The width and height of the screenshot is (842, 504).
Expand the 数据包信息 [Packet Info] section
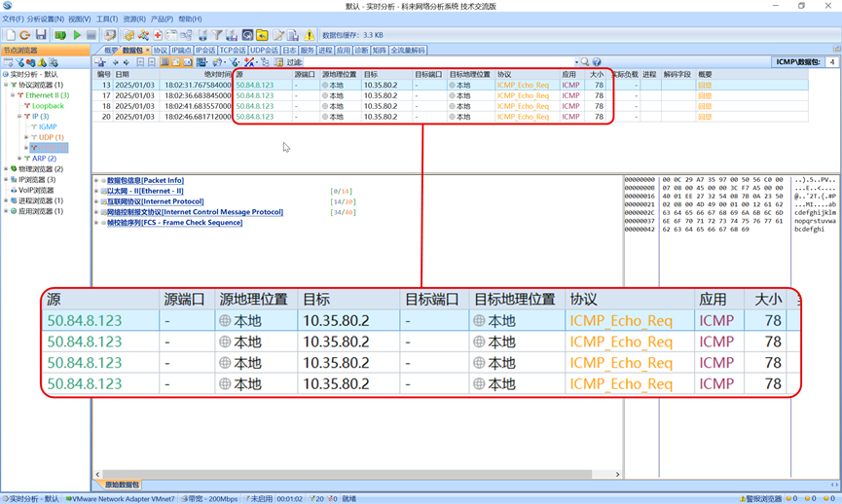tap(97, 180)
